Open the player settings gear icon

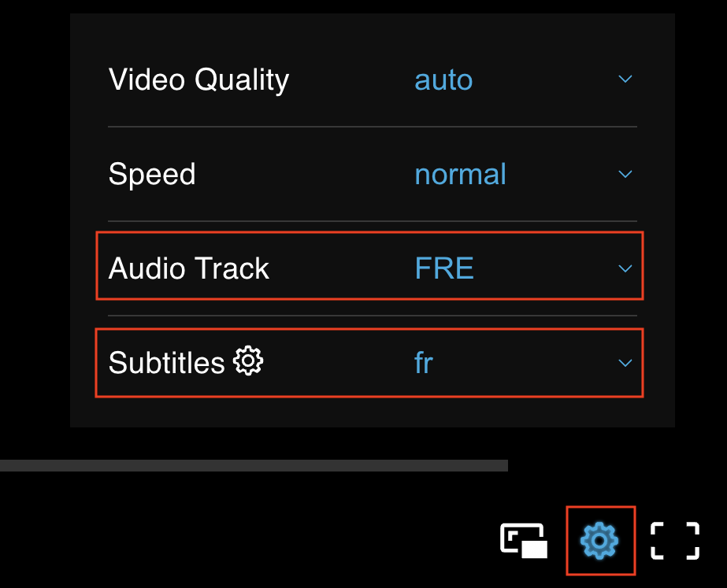click(599, 540)
